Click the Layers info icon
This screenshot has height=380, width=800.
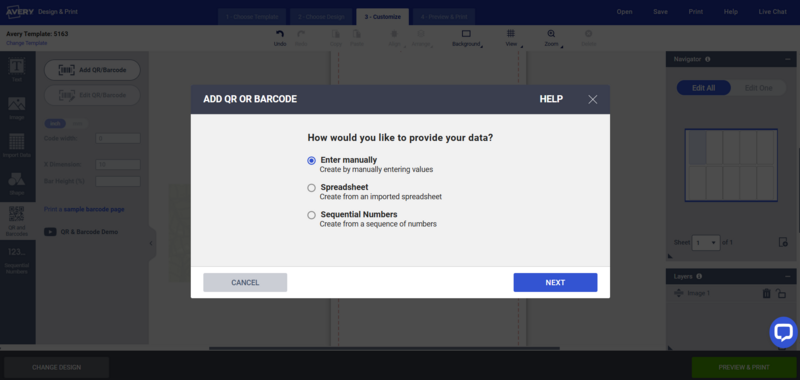699,276
